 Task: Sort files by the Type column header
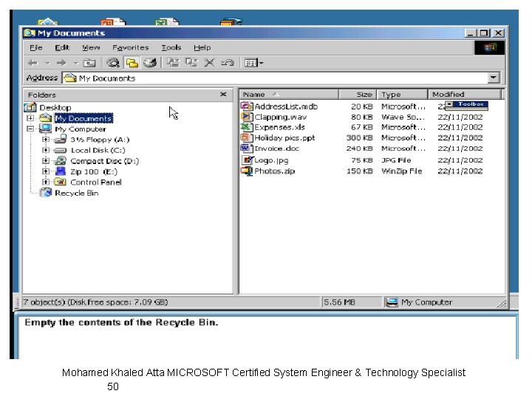(x=403, y=95)
